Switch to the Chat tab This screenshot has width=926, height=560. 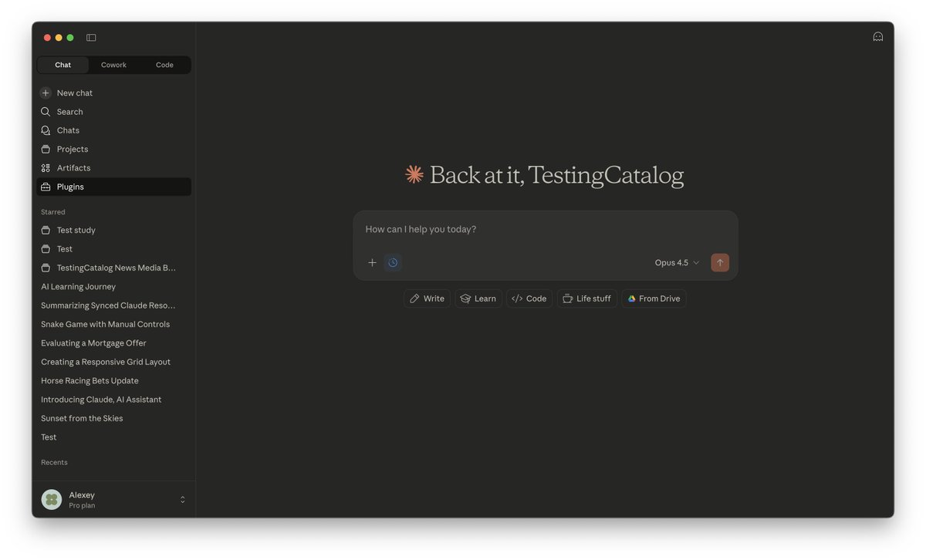coord(63,65)
